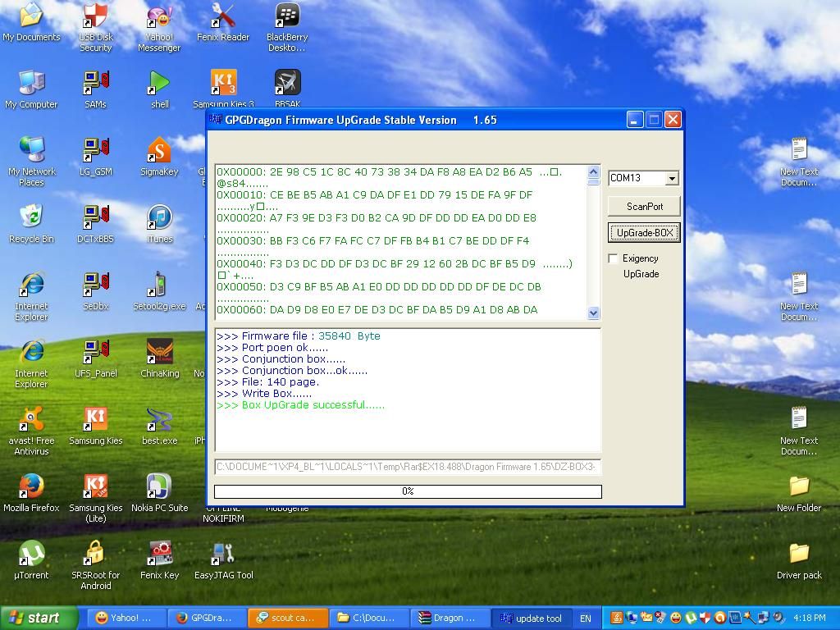
Task: Select the 'Firmware file : 35840 Byte' log line
Action: point(299,336)
